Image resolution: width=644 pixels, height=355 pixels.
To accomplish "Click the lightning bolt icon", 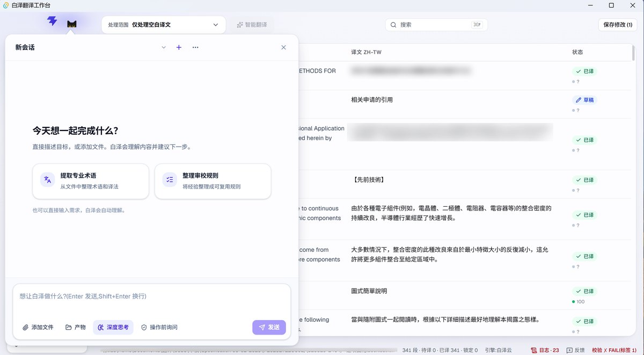I will [52, 21].
